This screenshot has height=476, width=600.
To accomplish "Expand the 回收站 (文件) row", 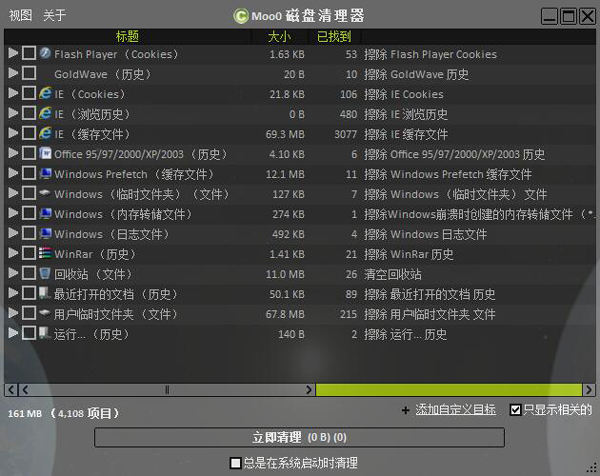I will 13,273.
